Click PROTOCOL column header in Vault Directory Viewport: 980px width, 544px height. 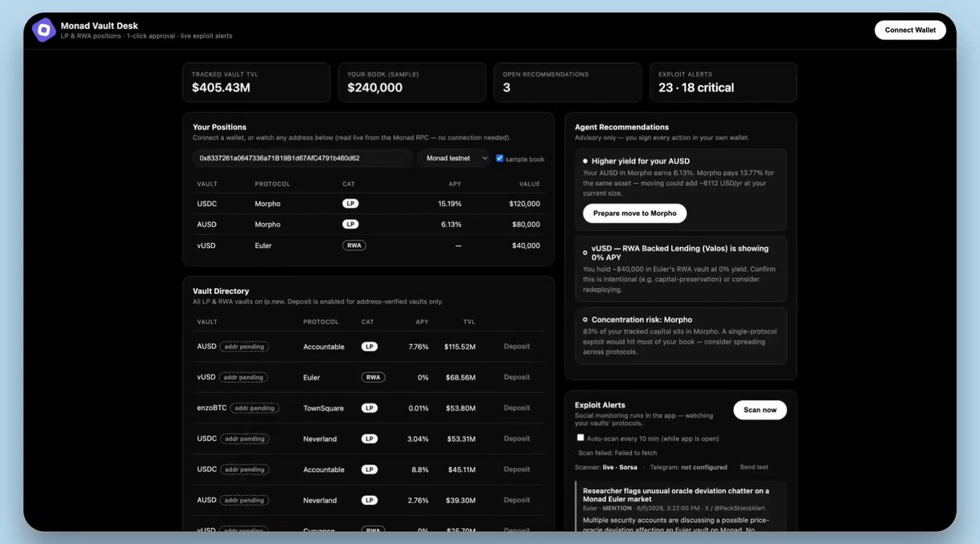pyautogui.click(x=320, y=322)
